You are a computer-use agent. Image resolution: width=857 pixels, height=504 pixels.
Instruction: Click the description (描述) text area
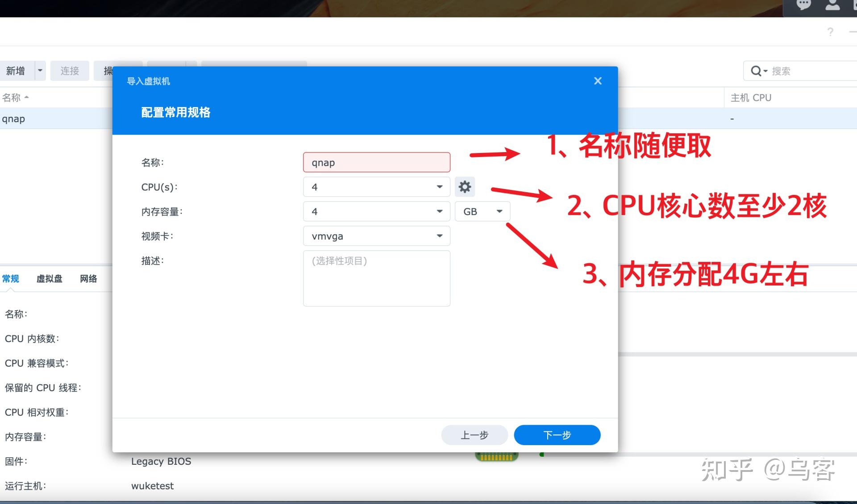click(x=376, y=278)
